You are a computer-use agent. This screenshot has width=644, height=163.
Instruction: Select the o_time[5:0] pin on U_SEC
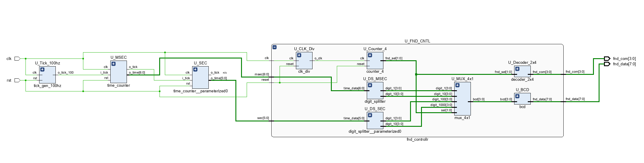pos(219,78)
